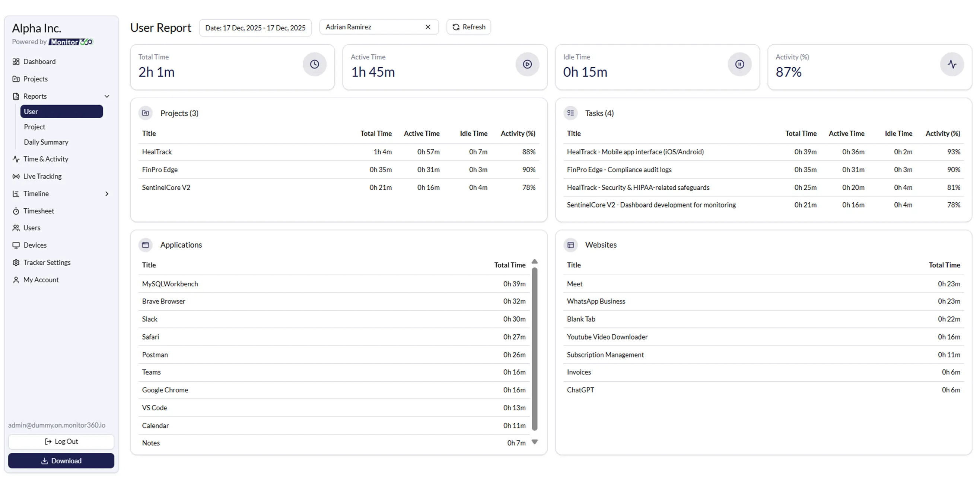Click the Applications list scroll-down arrow
The width and height of the screenshot is (980, 488).
pos(535,442)
